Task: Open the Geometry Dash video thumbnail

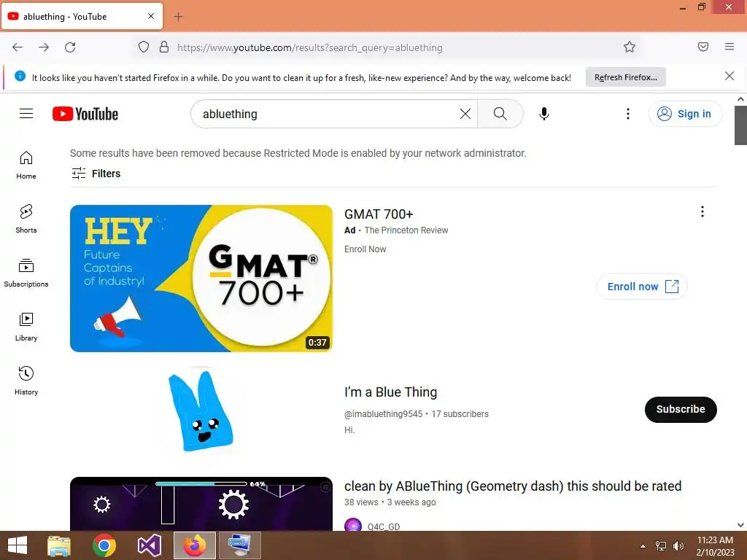Action: click(x=201, y=504)
